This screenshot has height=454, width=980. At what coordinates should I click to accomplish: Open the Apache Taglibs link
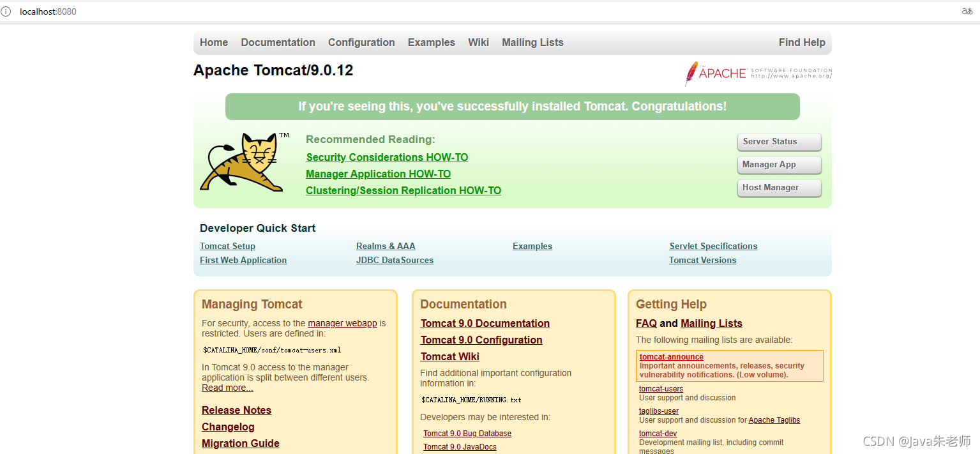coord(774,420)
